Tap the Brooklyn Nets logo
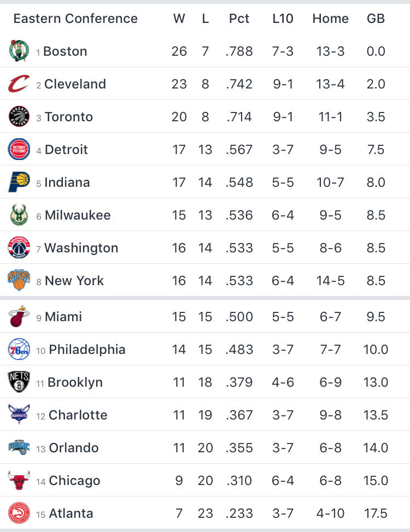 19,382
